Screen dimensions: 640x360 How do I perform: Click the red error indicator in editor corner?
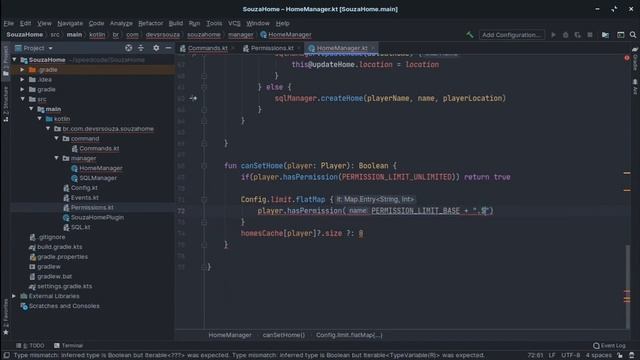pos(627,58)
